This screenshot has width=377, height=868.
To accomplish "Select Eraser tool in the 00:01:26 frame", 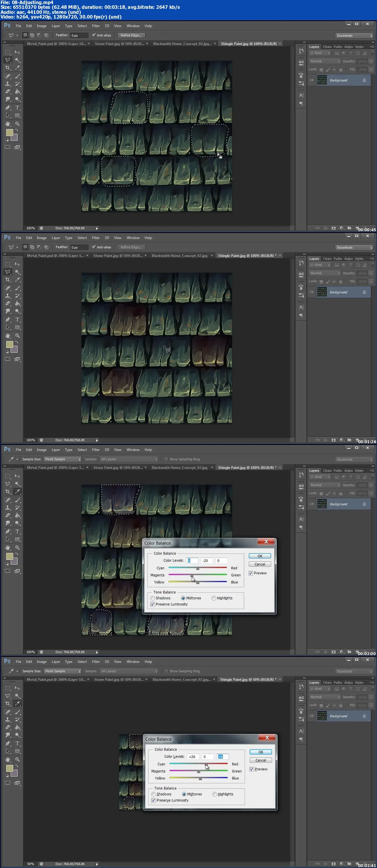I will click(7, 304).
